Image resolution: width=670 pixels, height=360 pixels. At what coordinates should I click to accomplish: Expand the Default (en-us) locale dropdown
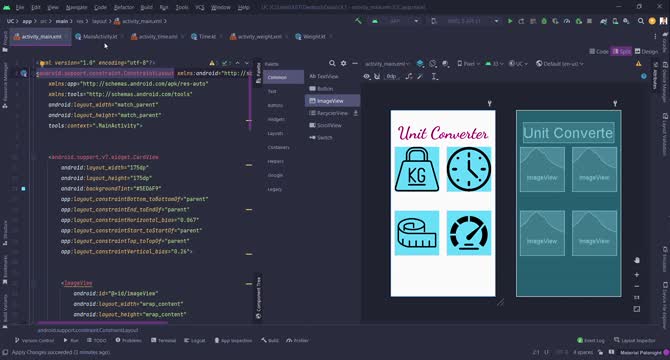pyautogui.click(x=560, y=64)
